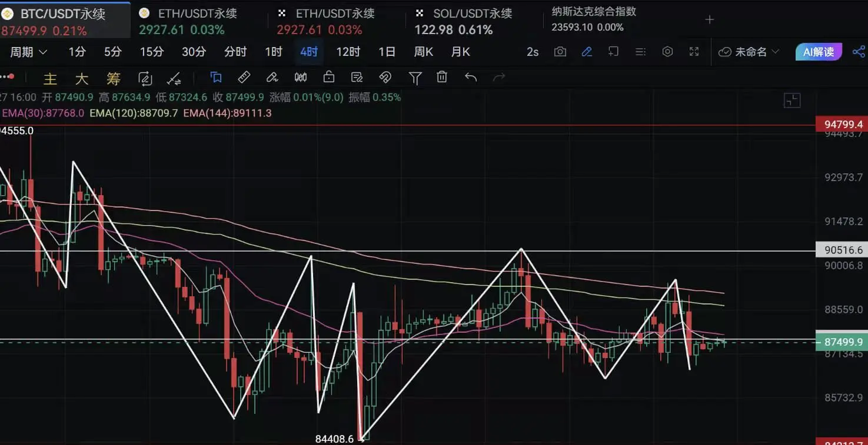Viewport: 868px width, 445px height.
Task: Click the current price tag 87499.9
Action: point(843,342)
